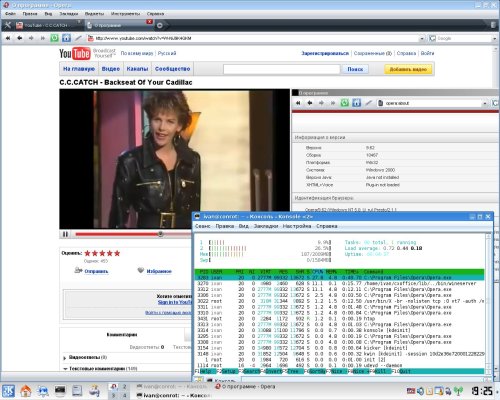This screenshot has width=500, height=400.
Task: Rate video with the fifth star
Action: click(117, 253)
